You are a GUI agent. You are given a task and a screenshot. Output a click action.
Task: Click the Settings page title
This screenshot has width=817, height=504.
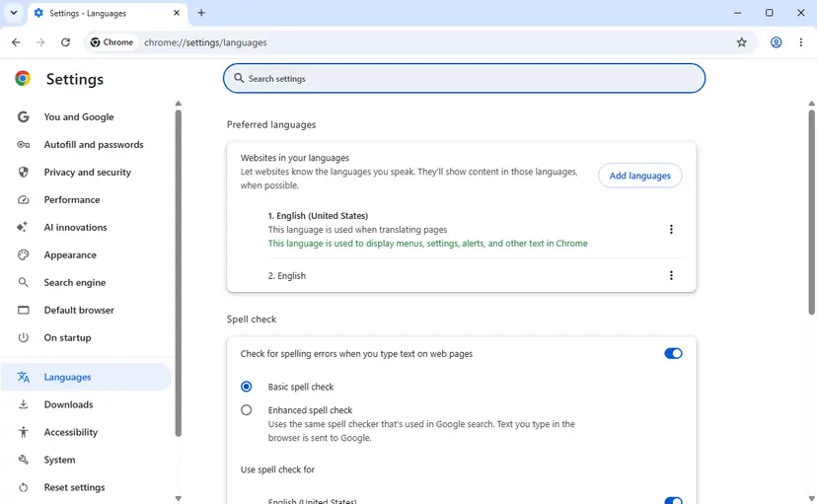[75, 79]
